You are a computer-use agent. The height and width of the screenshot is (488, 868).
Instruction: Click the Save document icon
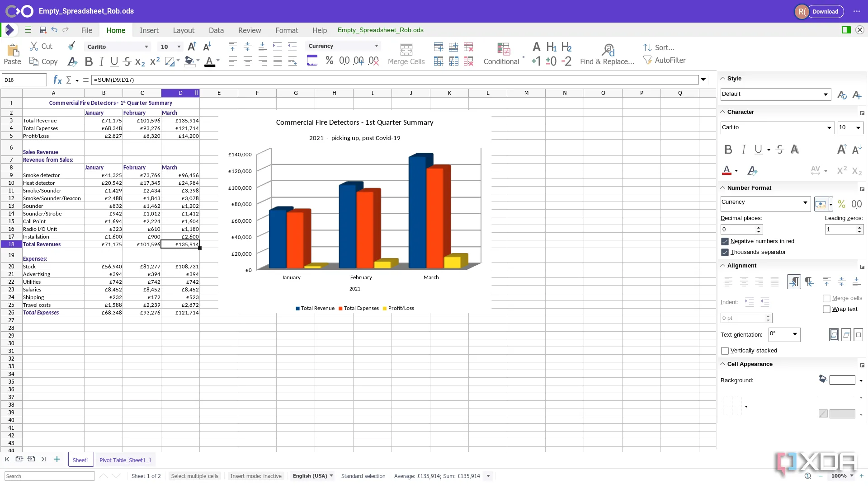[43, 30]
